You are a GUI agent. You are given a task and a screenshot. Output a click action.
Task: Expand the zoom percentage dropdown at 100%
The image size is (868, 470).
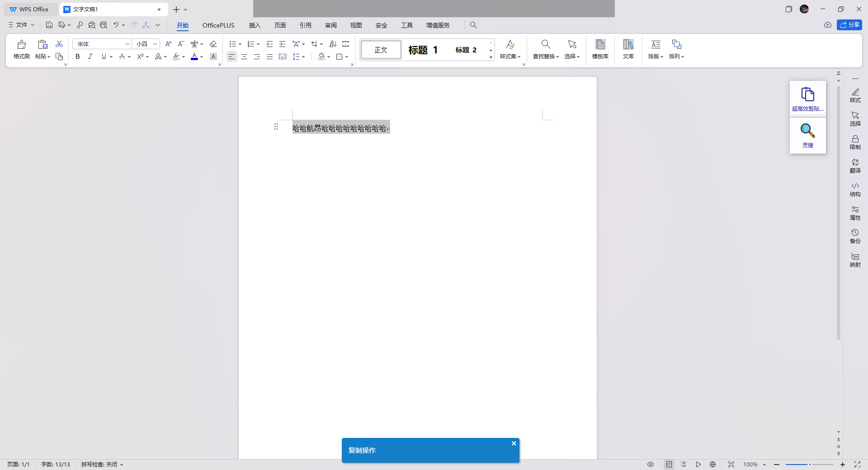click(764, 465)
